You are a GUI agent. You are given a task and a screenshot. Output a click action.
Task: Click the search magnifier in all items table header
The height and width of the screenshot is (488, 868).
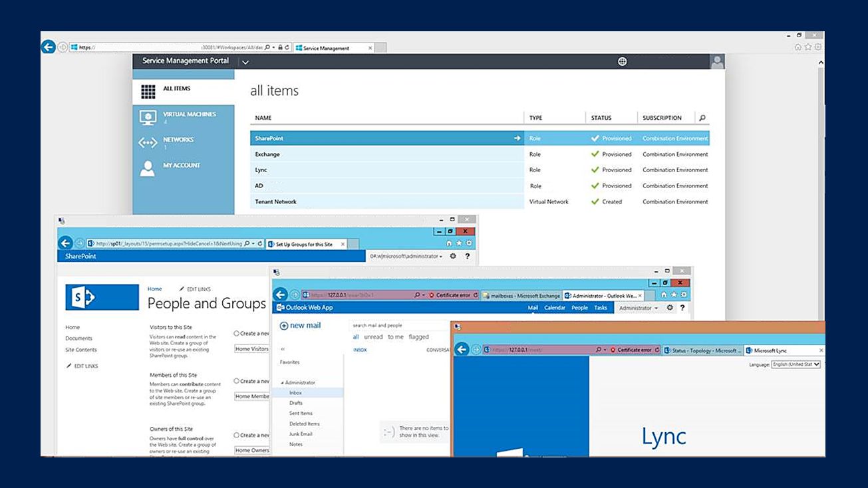(x=702, y=118)
